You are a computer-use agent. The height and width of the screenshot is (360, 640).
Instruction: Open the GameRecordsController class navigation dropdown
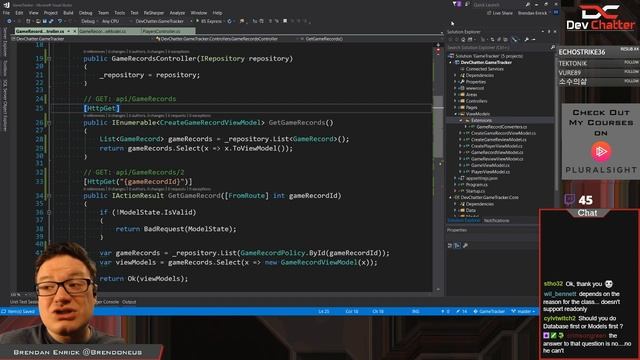click(x=227, y=39)
